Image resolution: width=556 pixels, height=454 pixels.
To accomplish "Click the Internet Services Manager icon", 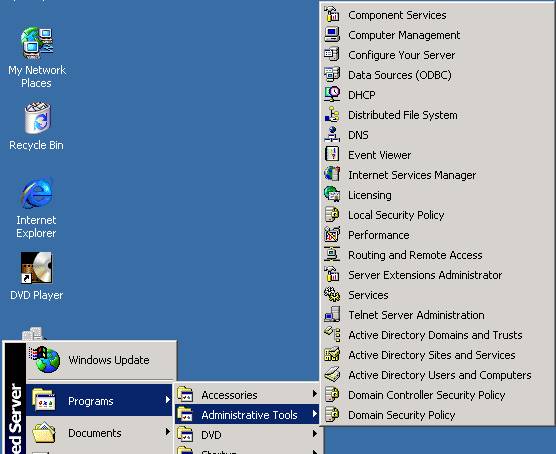I will point(332,174).
